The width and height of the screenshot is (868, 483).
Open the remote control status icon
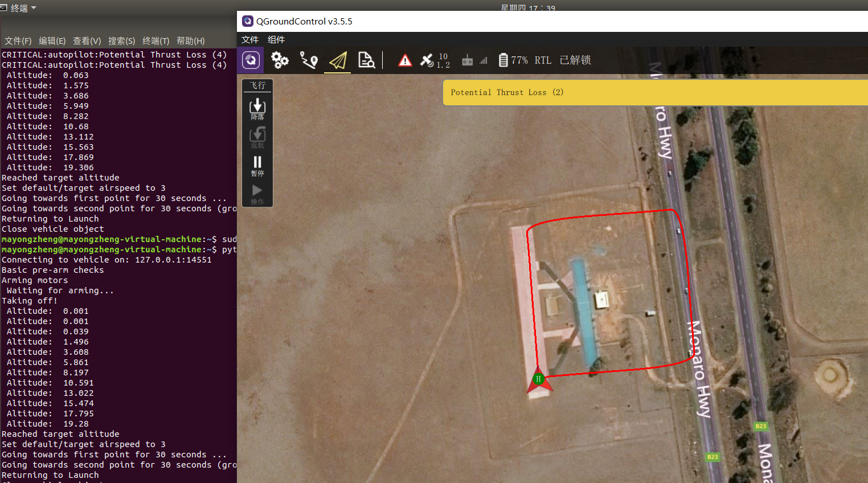pos(468,60)
